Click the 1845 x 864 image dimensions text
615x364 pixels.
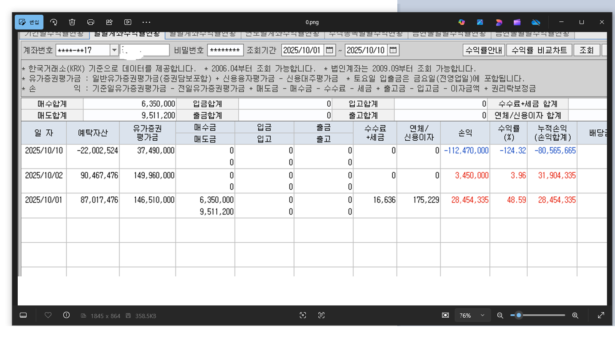[105, 316]
